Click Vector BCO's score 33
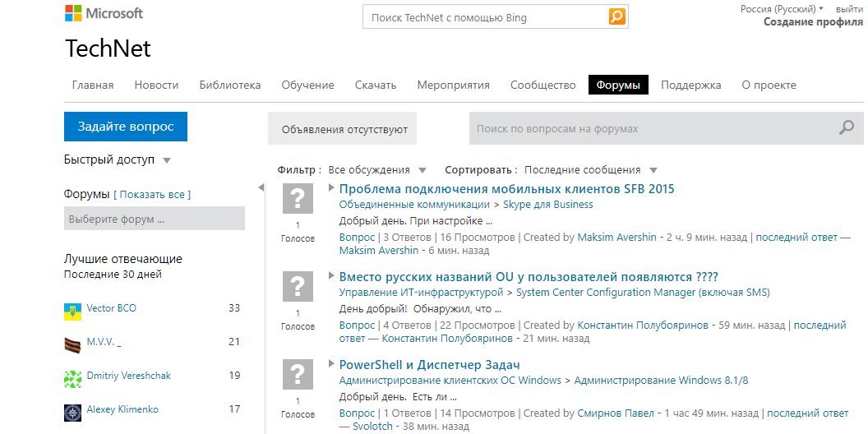 point(234,308)
